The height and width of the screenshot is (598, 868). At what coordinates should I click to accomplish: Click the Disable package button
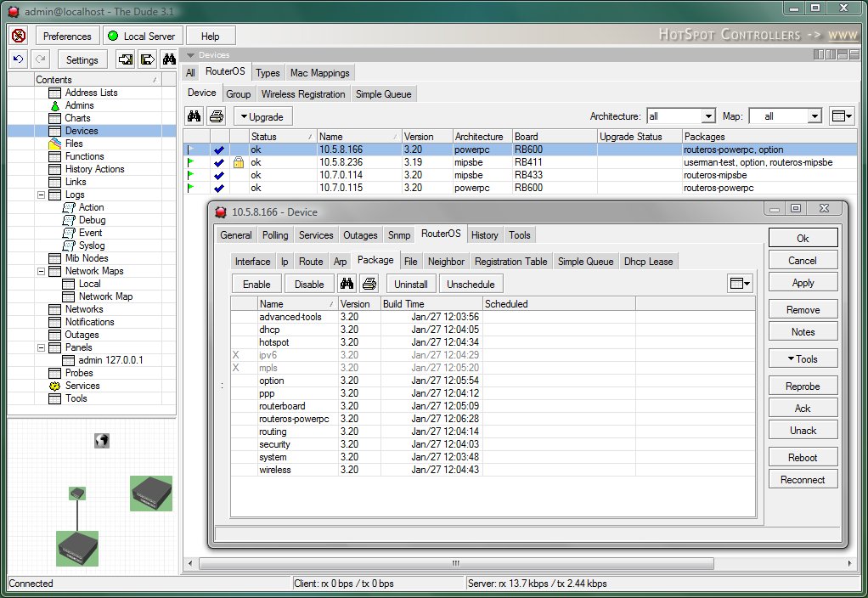coord(309,284)
